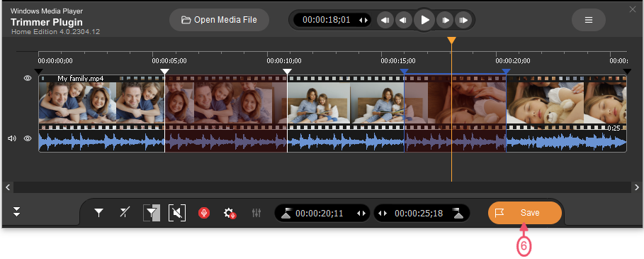The image size is (644, 259).
Task: Select the blue marker near 00:00:20;00
Action: coord(506,72)
